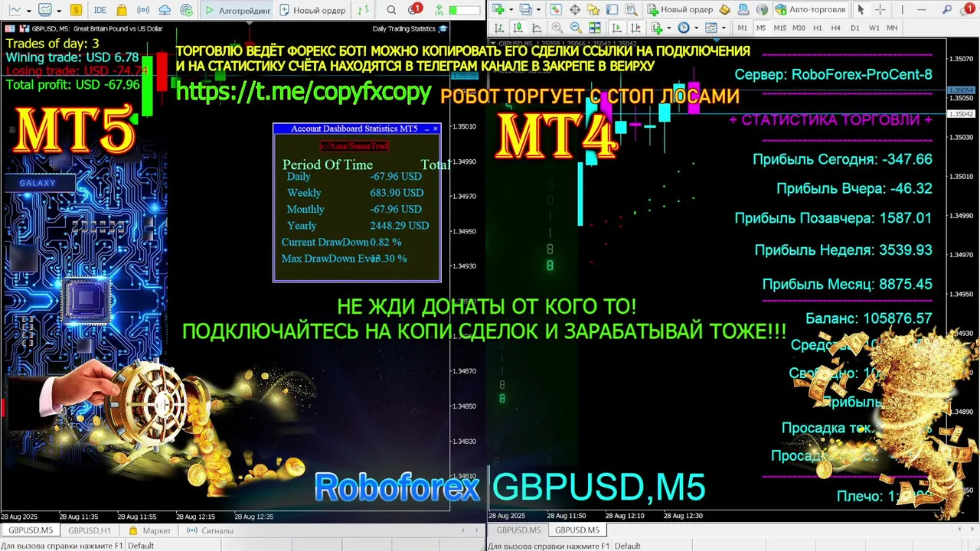Click the chart shift bars icon in MT5
This screenshot has height=551, width=980.
(364, 10)
